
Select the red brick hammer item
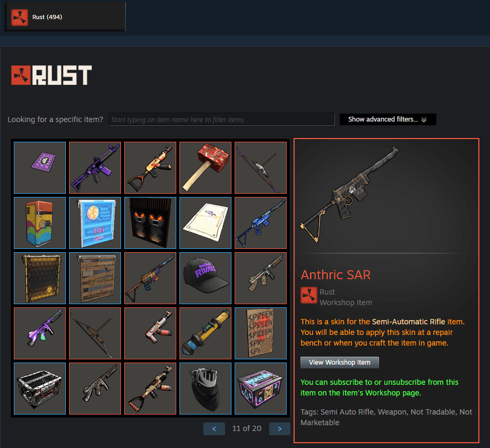[x=205, y=168]
